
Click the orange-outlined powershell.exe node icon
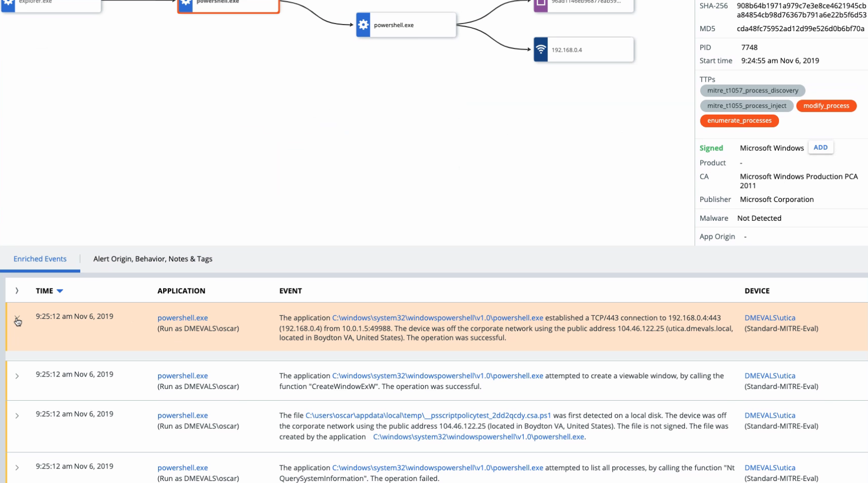186,4
